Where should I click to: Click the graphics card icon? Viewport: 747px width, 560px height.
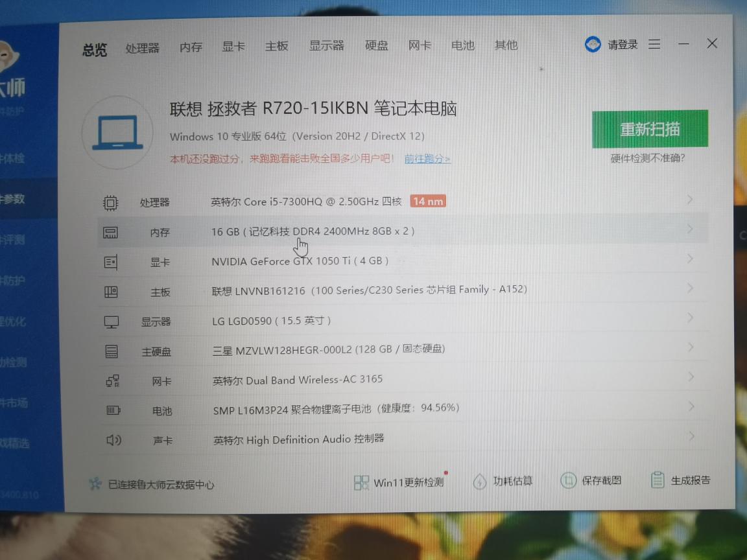coord(110,262)
